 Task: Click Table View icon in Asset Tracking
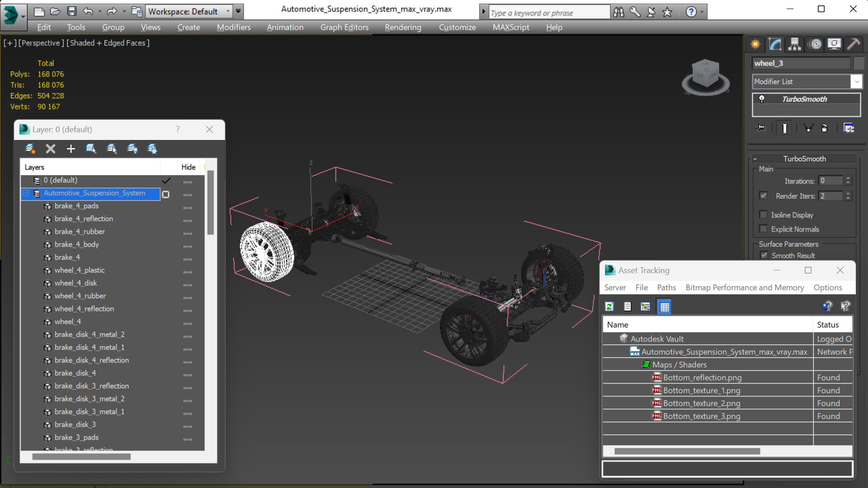(x=665, y=307)
